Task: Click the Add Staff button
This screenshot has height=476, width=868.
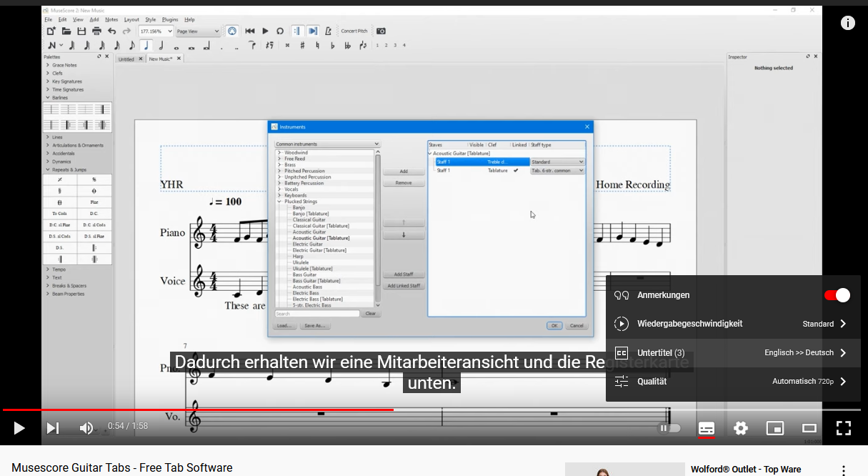Action: click(404, 274)
